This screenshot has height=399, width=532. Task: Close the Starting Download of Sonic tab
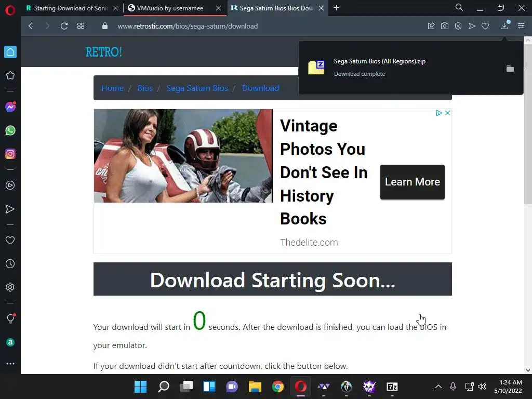[x=115, y=8]
